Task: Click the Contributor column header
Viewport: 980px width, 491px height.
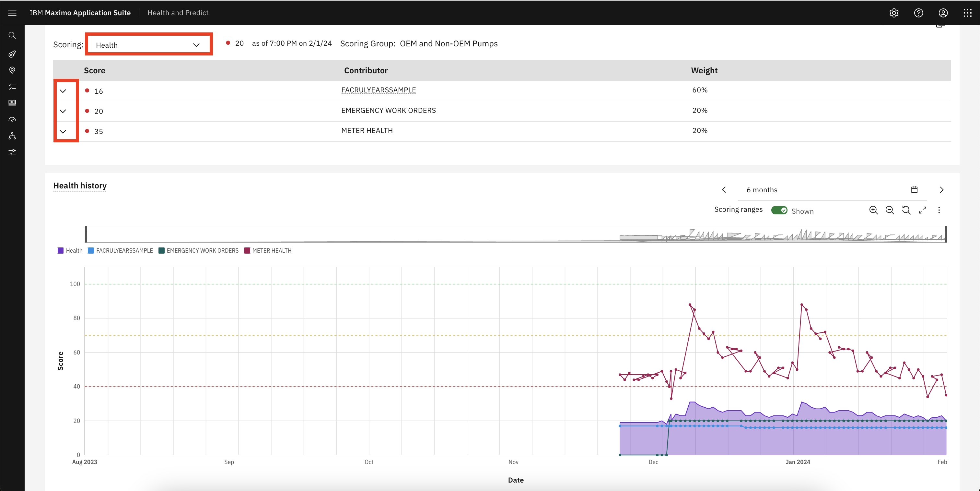Action: tap(366, 70)
